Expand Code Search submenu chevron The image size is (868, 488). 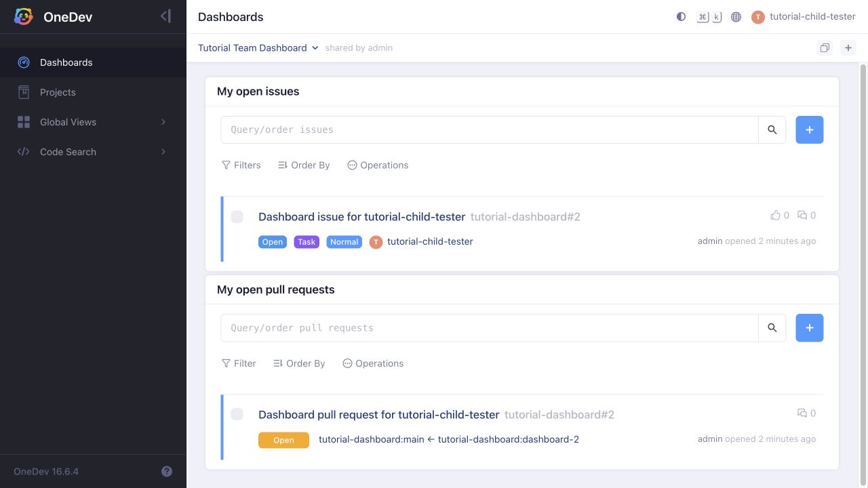163,152
